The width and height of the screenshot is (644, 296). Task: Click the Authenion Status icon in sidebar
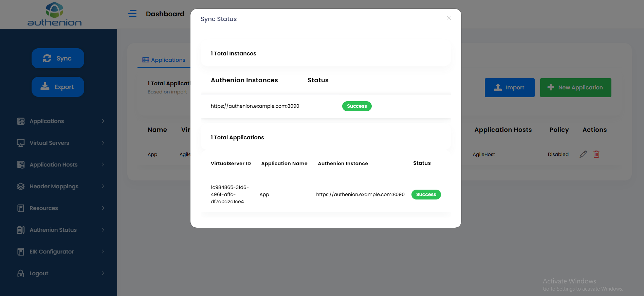(x=21, y=230)
